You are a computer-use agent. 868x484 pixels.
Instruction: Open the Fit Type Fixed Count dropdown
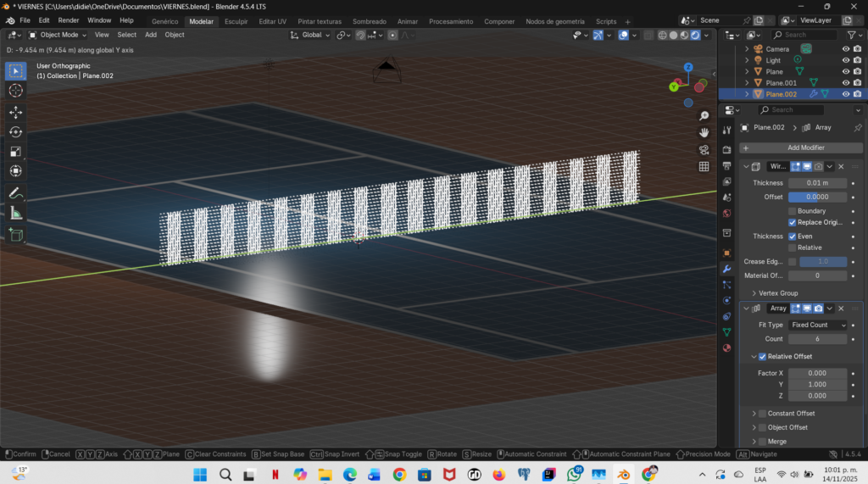pos(817,325)
